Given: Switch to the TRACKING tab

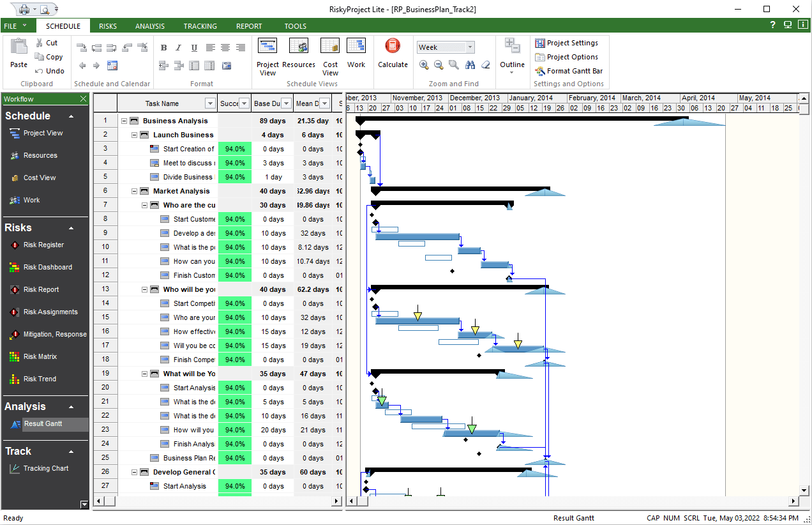Looking at the screenshot, I should pyautogui.click(x=200, y=26).
